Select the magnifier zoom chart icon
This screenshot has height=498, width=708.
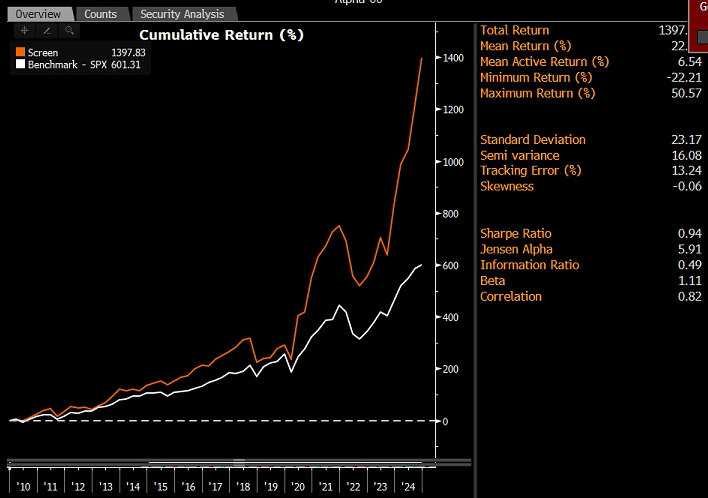point(69,31)
